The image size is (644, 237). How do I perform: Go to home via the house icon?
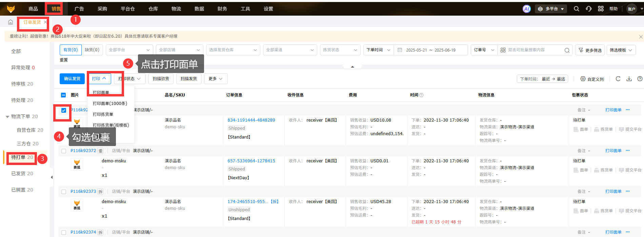click(x=11, y=22)
